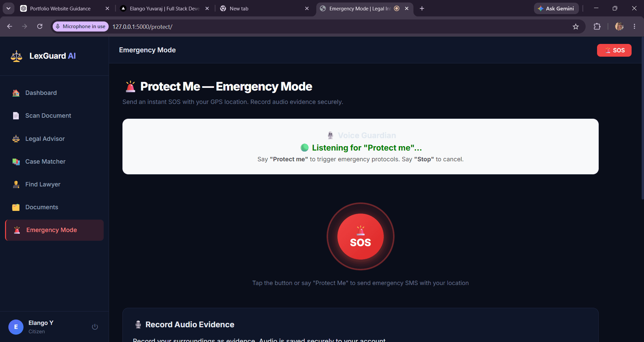The height and width of the screenshot is (342, 644).
Task: Open a new browser tab with plus
Action: tap(422, 8)
